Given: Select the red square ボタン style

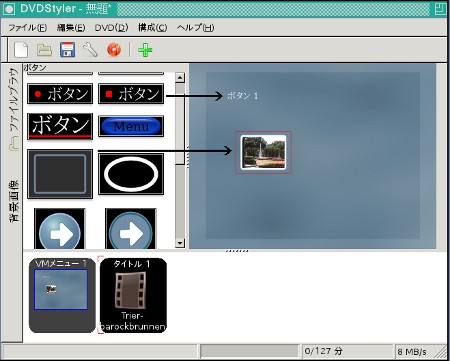Looking at the screenshot, I should [x=131, y=94].
